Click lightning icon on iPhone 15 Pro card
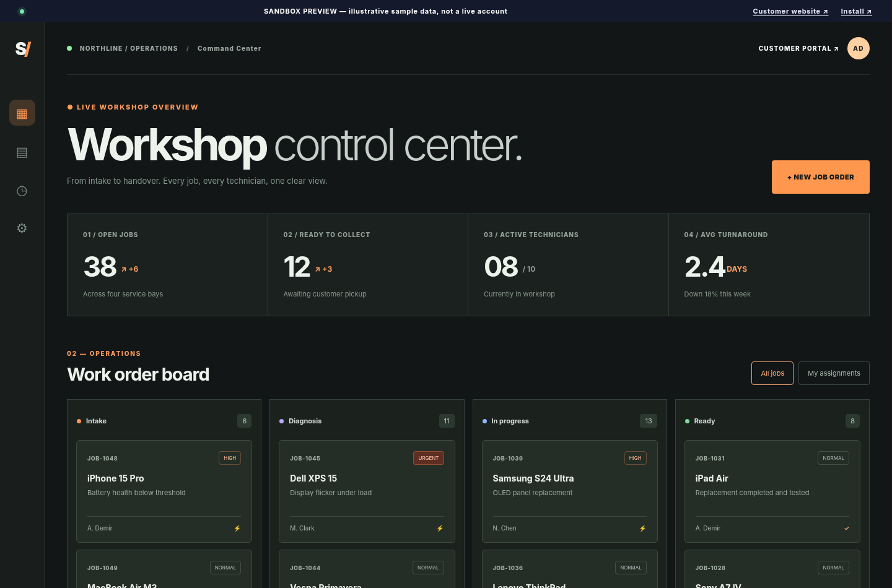 point(237,529)
